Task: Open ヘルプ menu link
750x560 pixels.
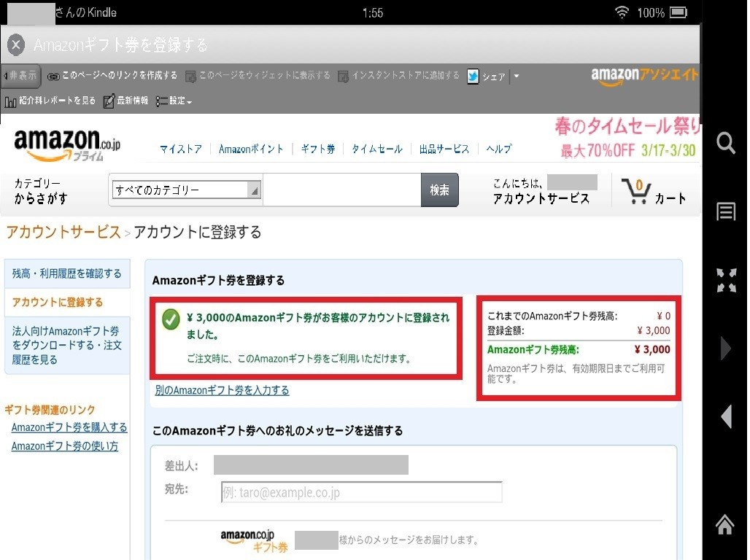Action: click(x=499, y=149)
